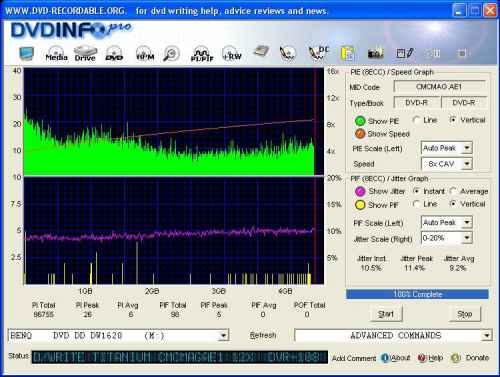The height and width of the screenshot is (377, 500).
Task: Open the Media info toolbar icon
Action: point(56,53)
